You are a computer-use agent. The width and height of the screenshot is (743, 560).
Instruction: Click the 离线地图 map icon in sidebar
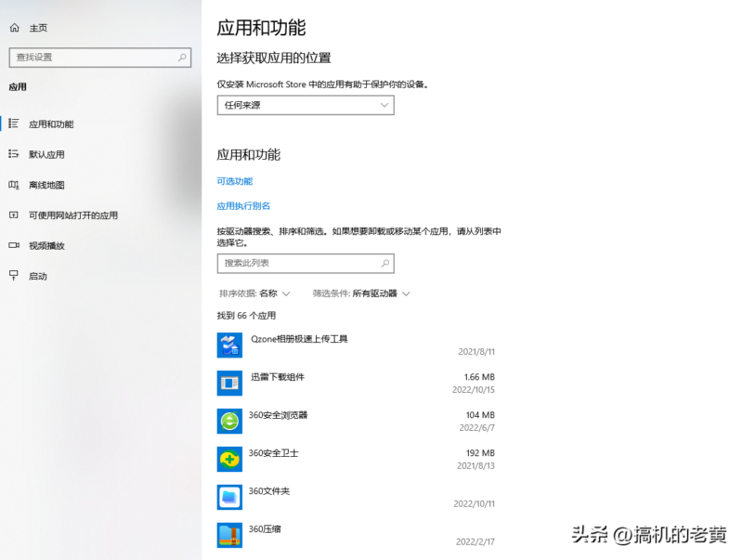(x=13, y=184)
